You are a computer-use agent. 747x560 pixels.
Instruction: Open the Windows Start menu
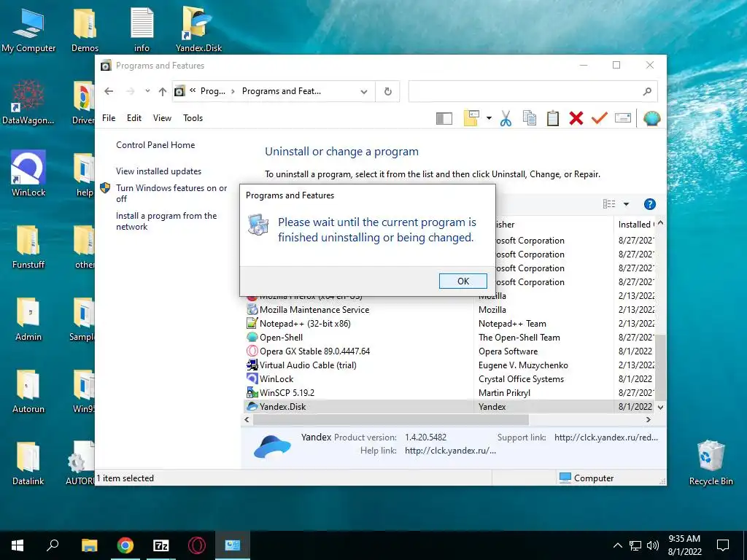click(x=18, y=545)
